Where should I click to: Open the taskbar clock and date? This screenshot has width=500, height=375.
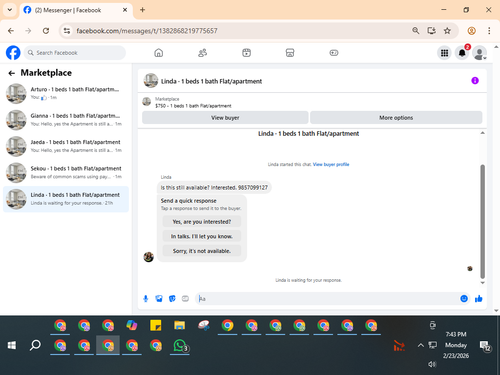click(x=456, y=345)
